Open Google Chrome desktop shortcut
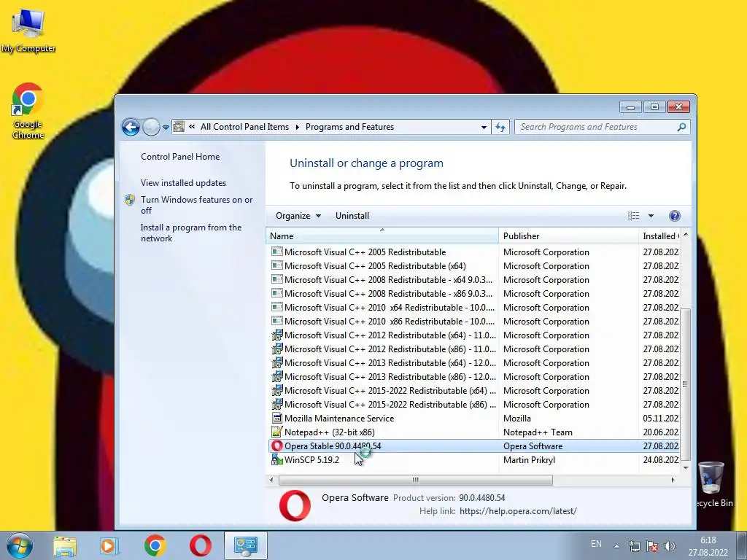The image size is (747, 560). coord(28,111)
